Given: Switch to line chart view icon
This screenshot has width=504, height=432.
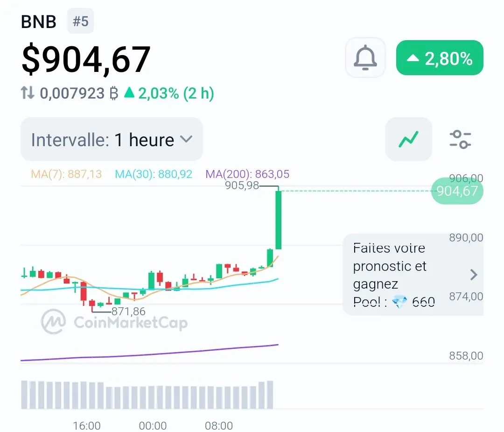Looking at the screenshot, I should point(408,139).
